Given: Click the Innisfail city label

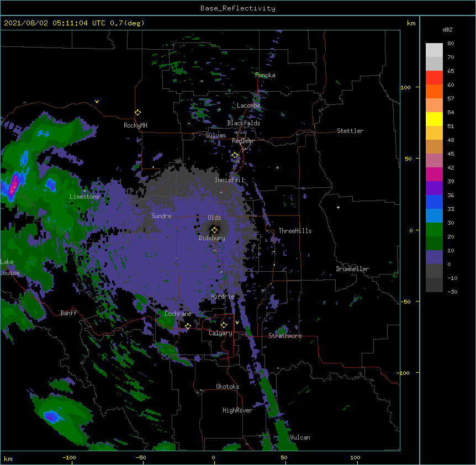Looking at the screenshot, I should [230, 180].
